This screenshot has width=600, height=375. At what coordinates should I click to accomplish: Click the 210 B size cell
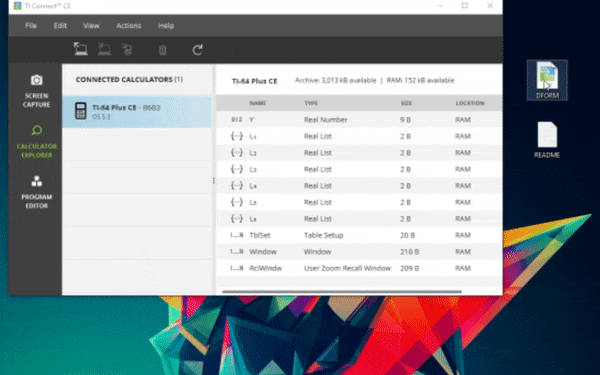pyautogui.click(x=409, y=252)
